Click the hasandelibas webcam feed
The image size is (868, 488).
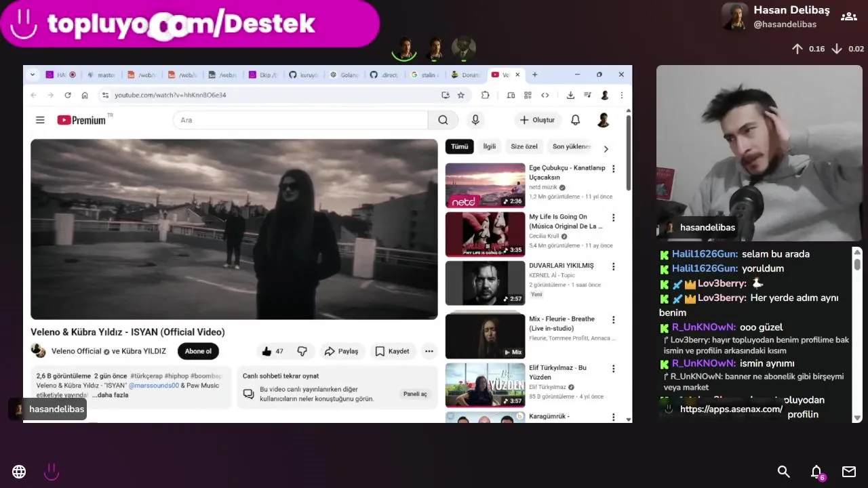click(x=759, y=152)
